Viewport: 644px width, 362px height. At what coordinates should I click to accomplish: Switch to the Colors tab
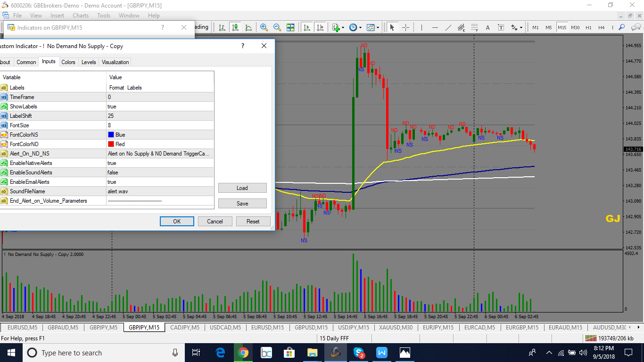coord(68,62)
